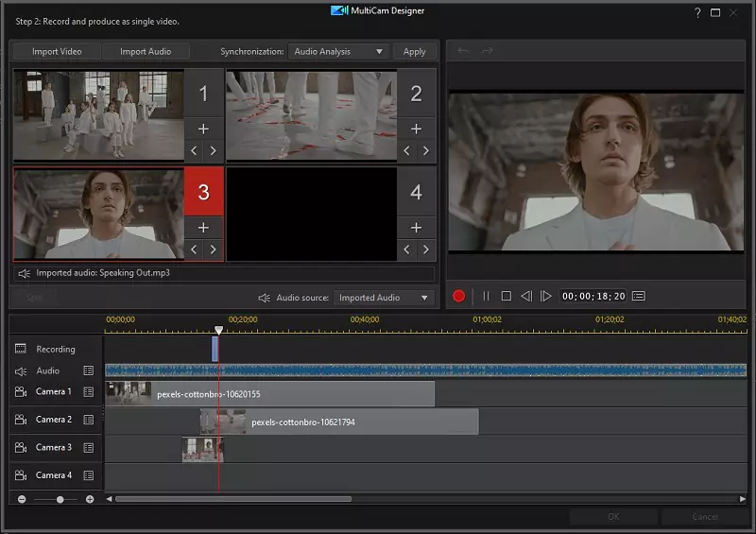The width and height of the screenshot is (756, 534).
Task: Click the blue recording segment
Action: pyautogui.click(x=215, y=349)
